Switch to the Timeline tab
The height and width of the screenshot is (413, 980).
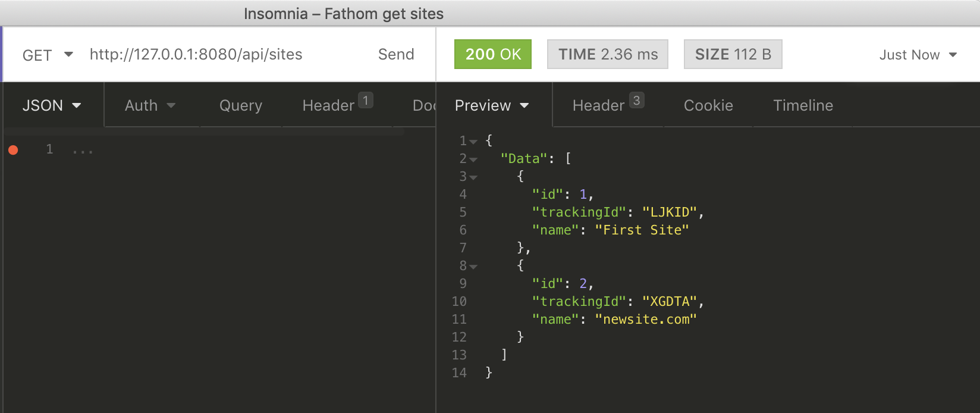(x=803, y=105)
